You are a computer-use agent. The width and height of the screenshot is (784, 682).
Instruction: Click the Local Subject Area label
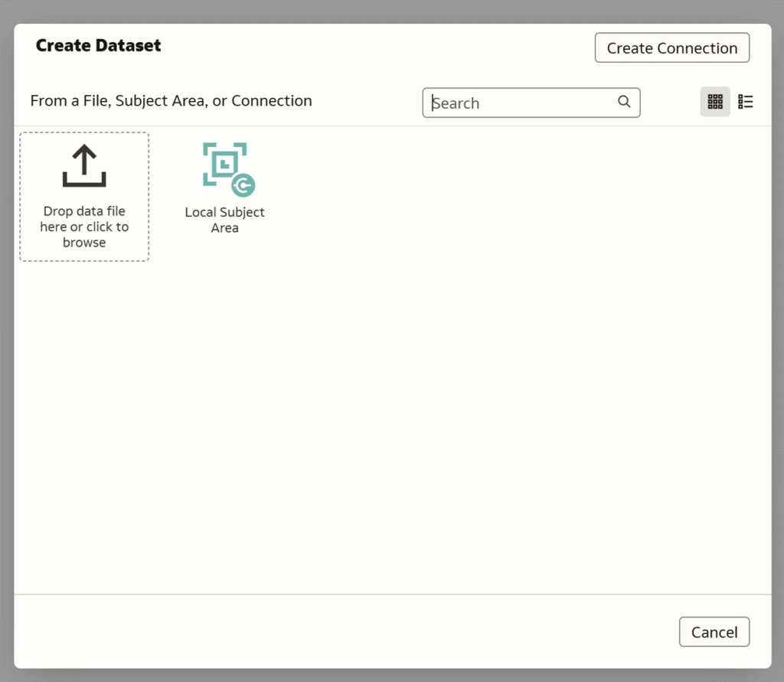(224, 220)
